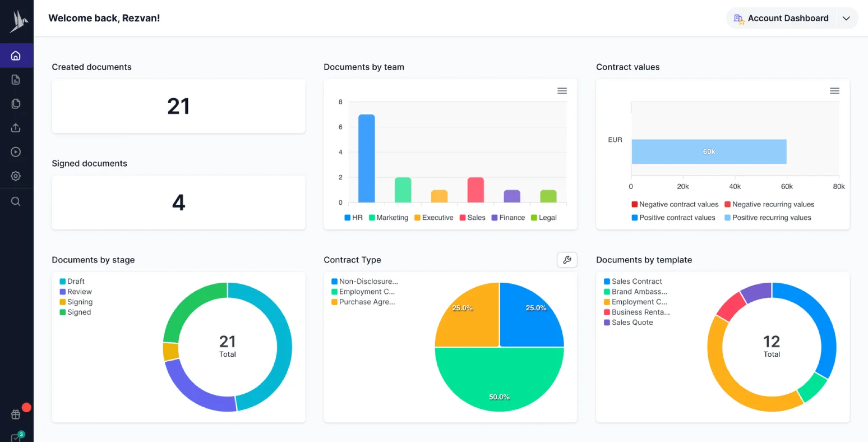Open the gift icon with red badge

coord(16,415)
